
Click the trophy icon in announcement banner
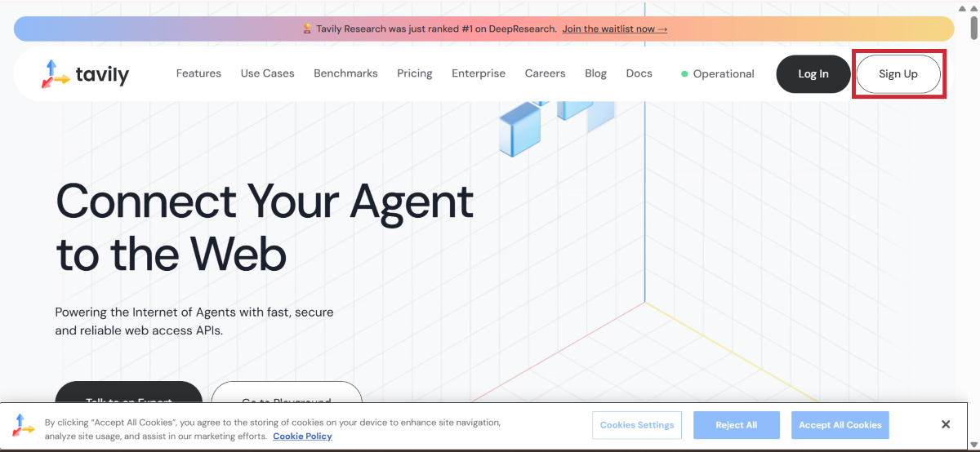(x=307, y=29)
